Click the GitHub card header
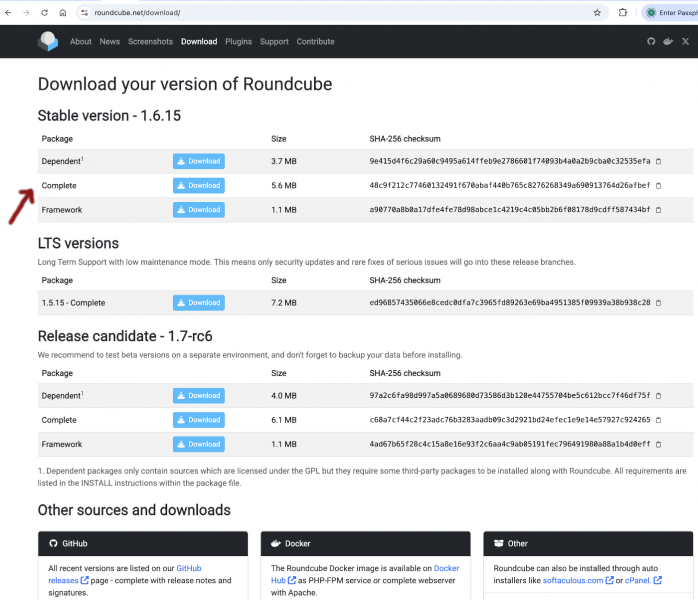Viewport: 698px width, 600px height. (143, 543)
